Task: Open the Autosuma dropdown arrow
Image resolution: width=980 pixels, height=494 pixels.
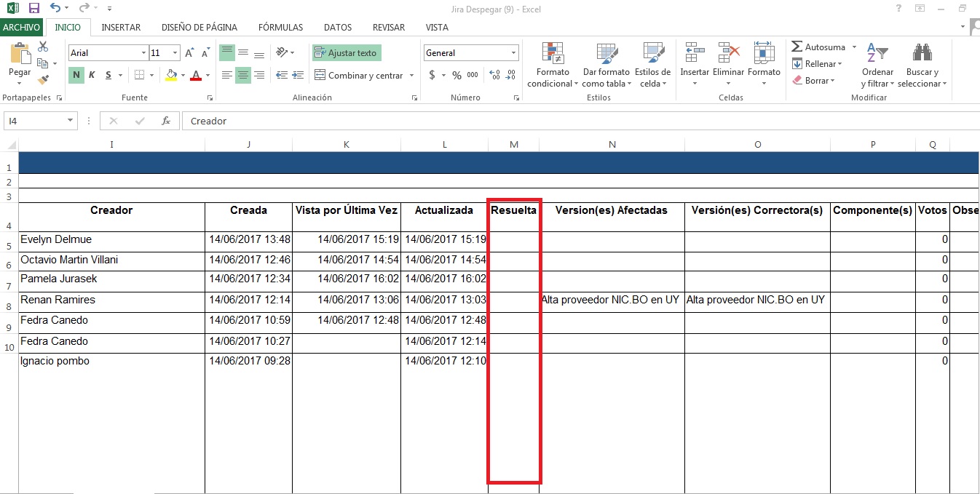Action: (854, 47)
